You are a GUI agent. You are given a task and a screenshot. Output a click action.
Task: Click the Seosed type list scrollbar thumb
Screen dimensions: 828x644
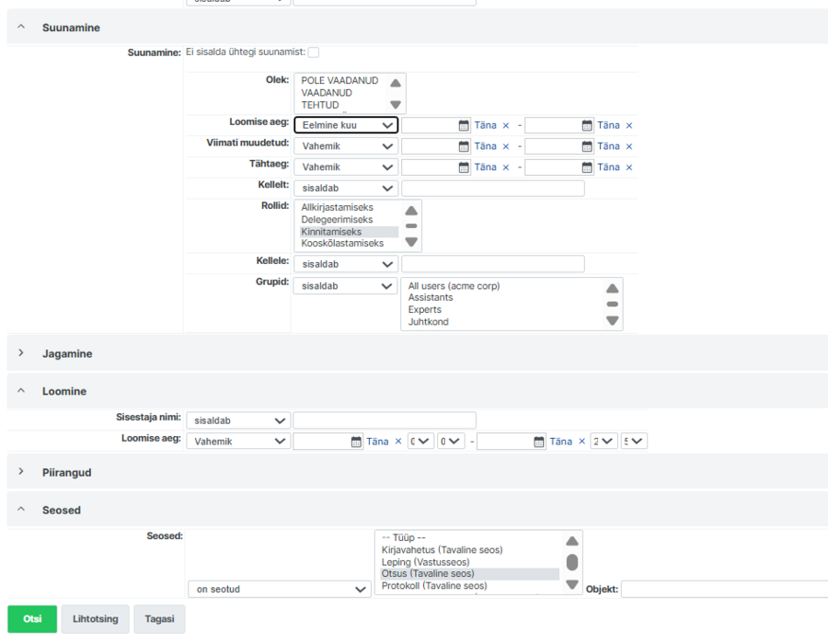click(572, 562)
